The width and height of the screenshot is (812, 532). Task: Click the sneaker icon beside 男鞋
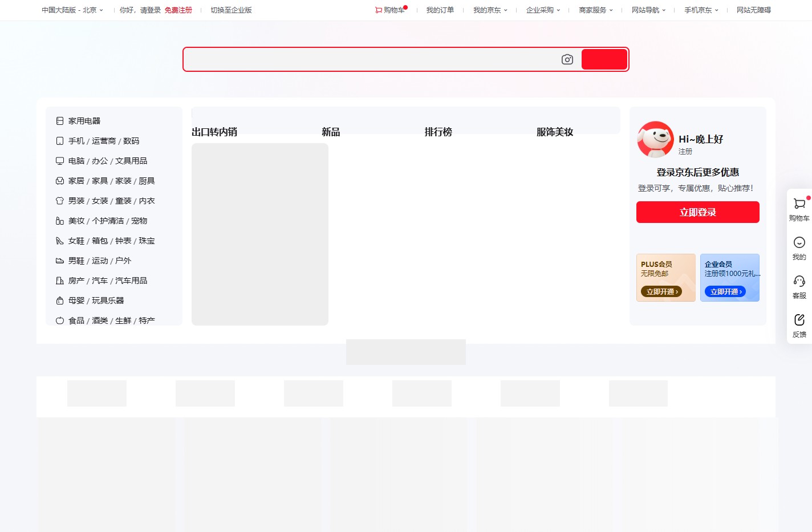click(x=60, y=261)
